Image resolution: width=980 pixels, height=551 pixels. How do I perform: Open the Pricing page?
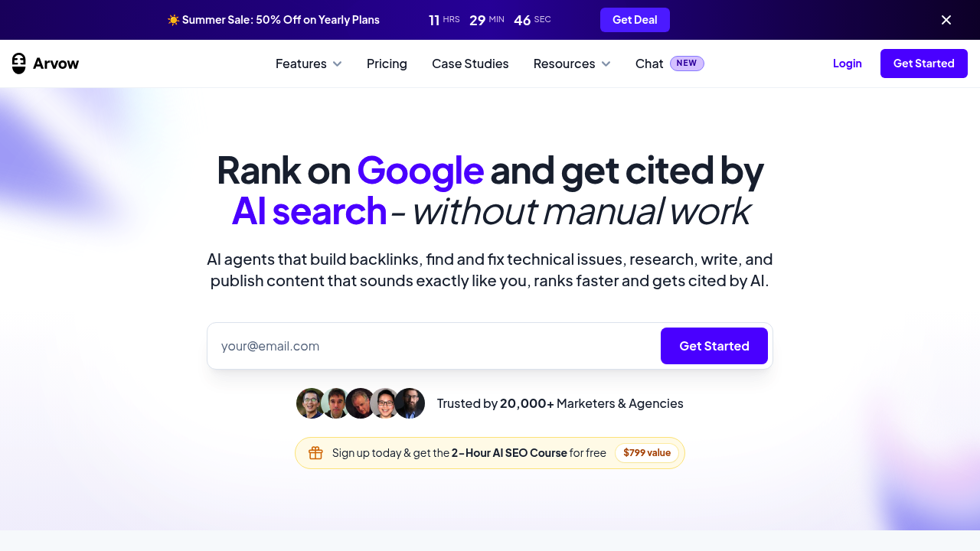pyautogui.click(x=387, y=64)
